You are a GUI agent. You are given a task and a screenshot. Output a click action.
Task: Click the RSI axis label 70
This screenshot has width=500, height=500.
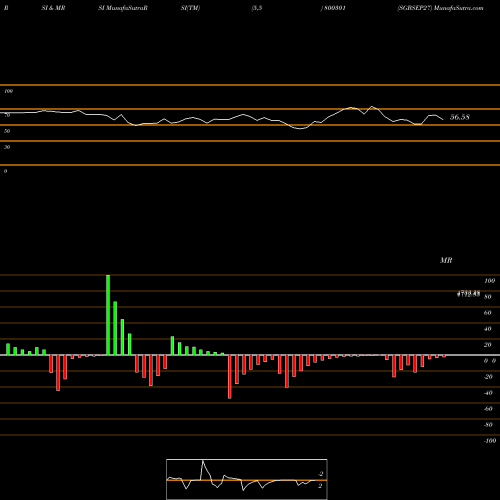(7, 115)
